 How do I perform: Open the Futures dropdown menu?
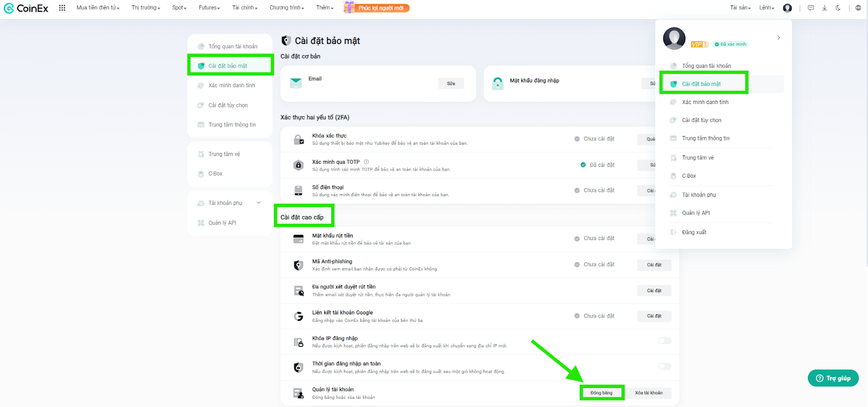click(209, 8)
